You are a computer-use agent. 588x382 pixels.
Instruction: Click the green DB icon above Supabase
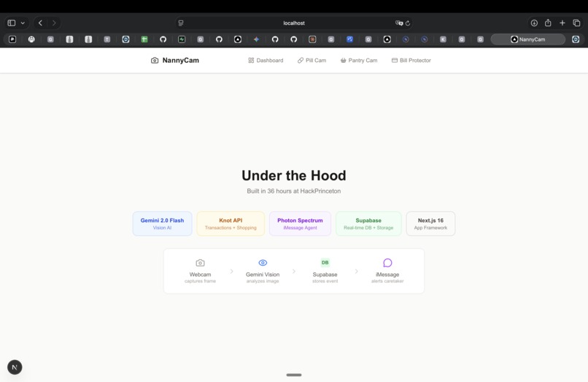point(325,262)
